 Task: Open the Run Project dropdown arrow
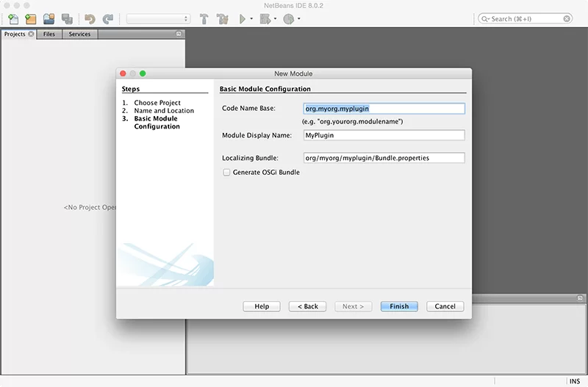point(251,19)
